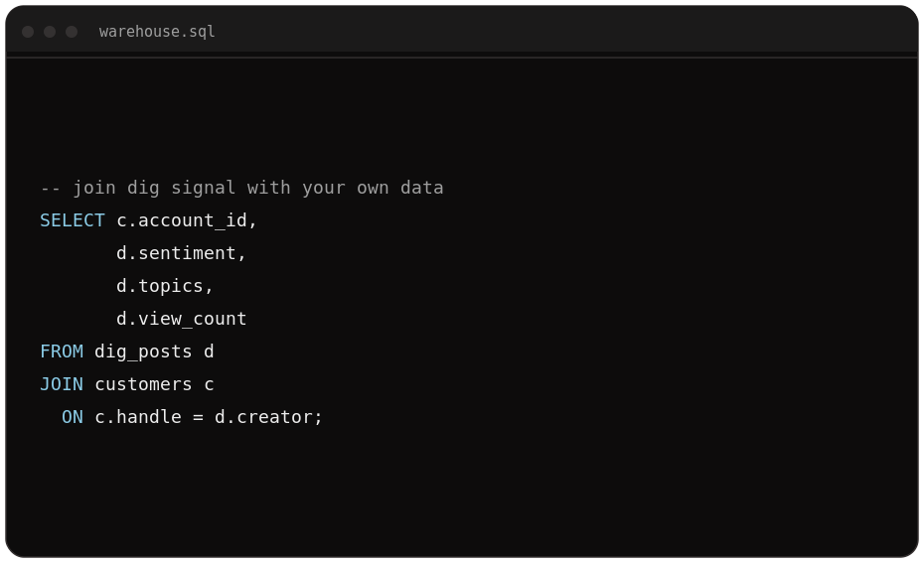Screen dimensions: 924x563
Task: Place cursor on the SELECT keyword
Action: click(x=72, y=220)
